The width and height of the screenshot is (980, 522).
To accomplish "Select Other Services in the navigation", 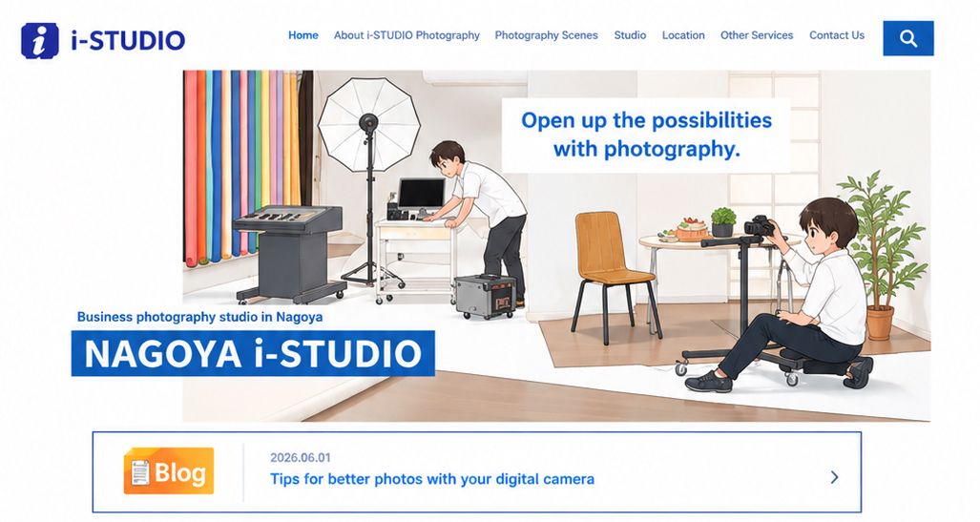I will [757, 35].
